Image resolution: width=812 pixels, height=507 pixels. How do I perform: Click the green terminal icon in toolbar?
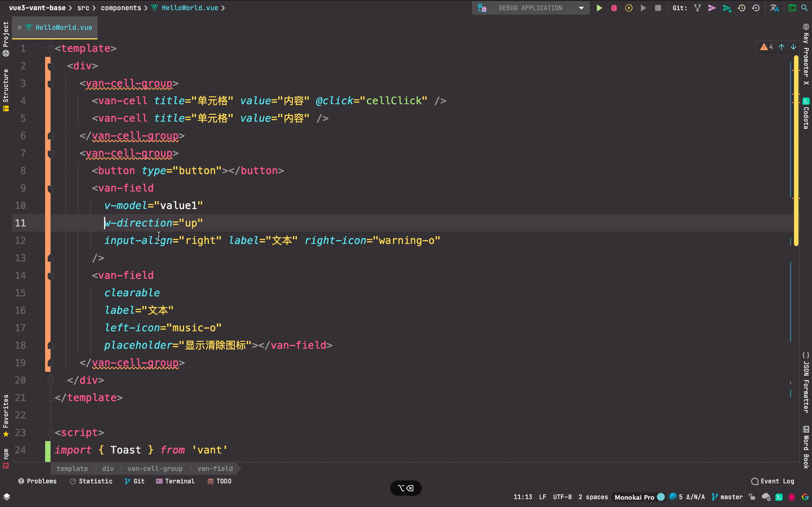pyautogui.click(x=792, y=8)
